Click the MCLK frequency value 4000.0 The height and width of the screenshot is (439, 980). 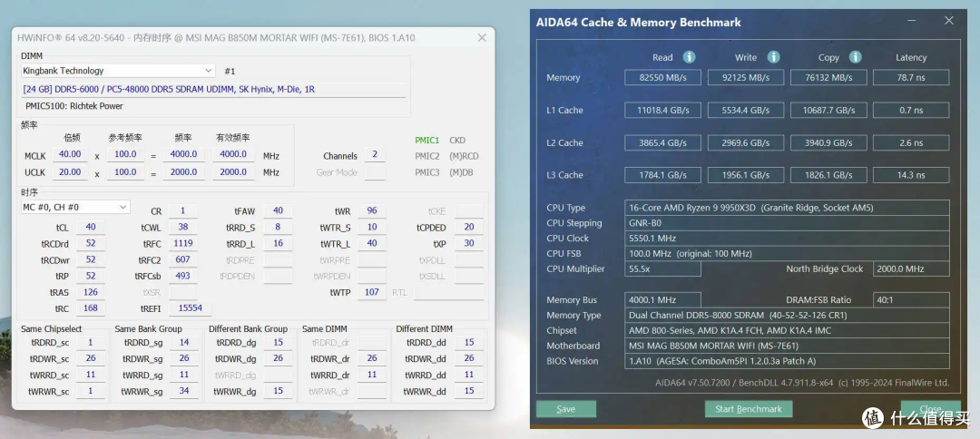tap(183, 154)
